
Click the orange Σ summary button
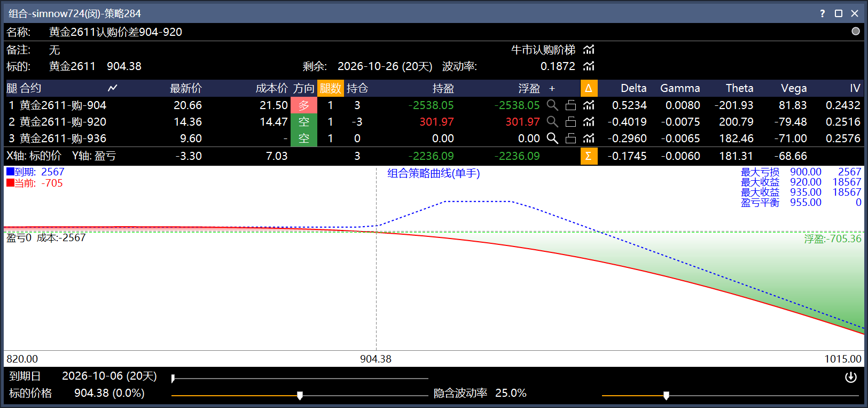click(x=589, y=156)
